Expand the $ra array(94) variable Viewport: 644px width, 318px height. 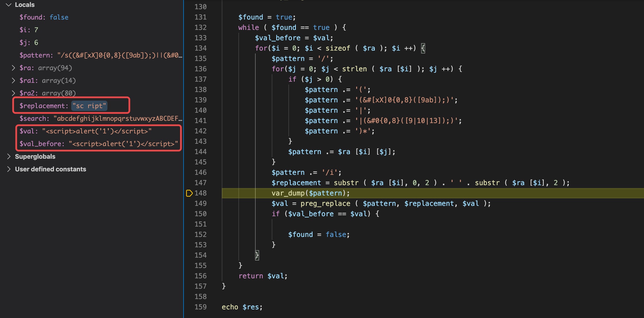click(x=13, y=68)
